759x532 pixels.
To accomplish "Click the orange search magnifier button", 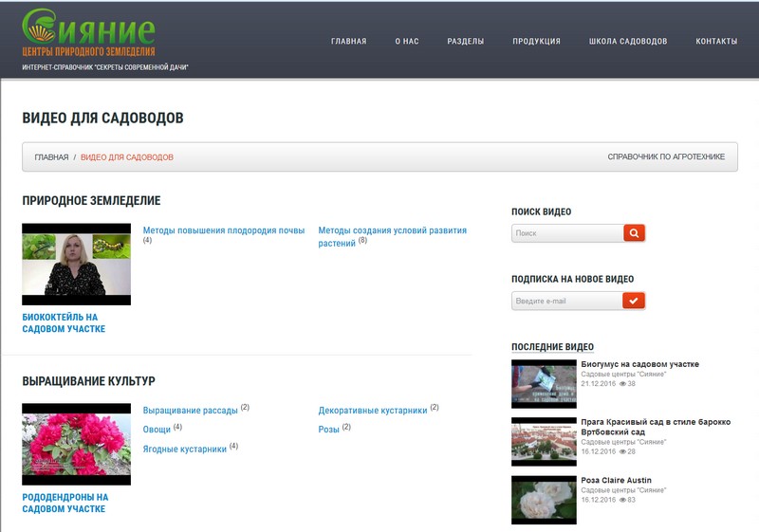I will point(634,232).
